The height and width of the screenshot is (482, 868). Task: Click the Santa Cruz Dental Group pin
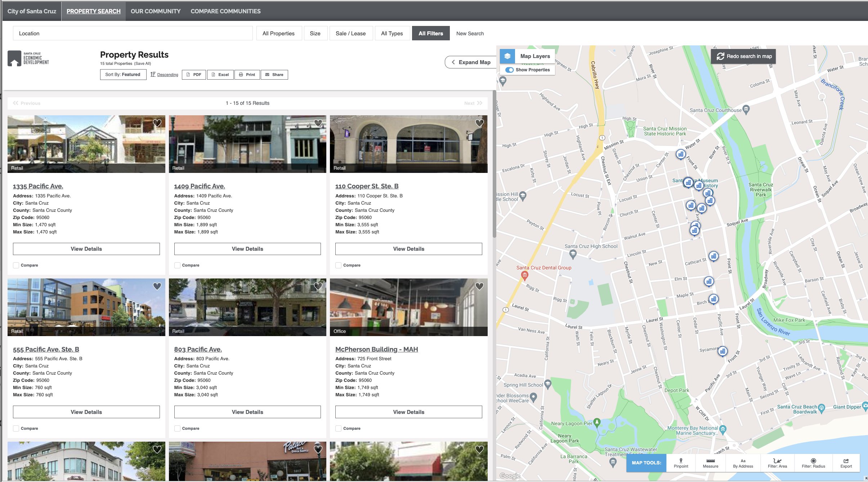[525, 276]
